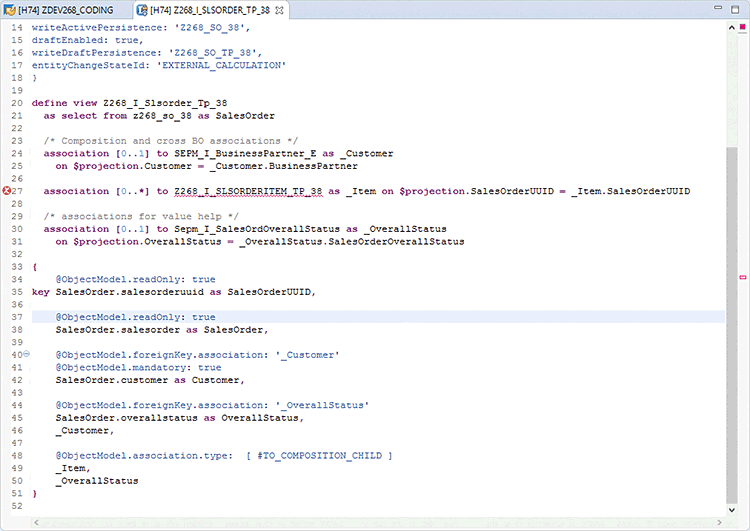
Task: Click '_Customer,' on line 46
Action: [85, 431]
